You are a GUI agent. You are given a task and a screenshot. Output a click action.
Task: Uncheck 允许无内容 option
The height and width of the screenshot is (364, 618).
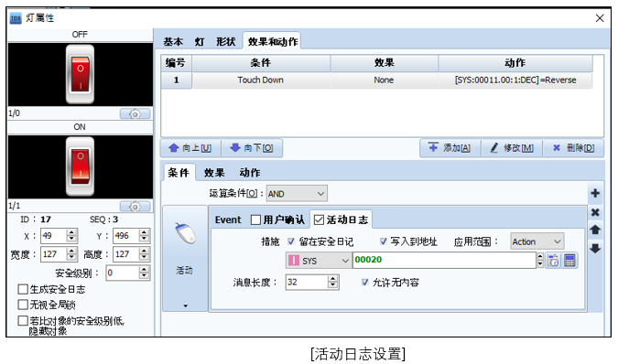(x=365, y=283)
